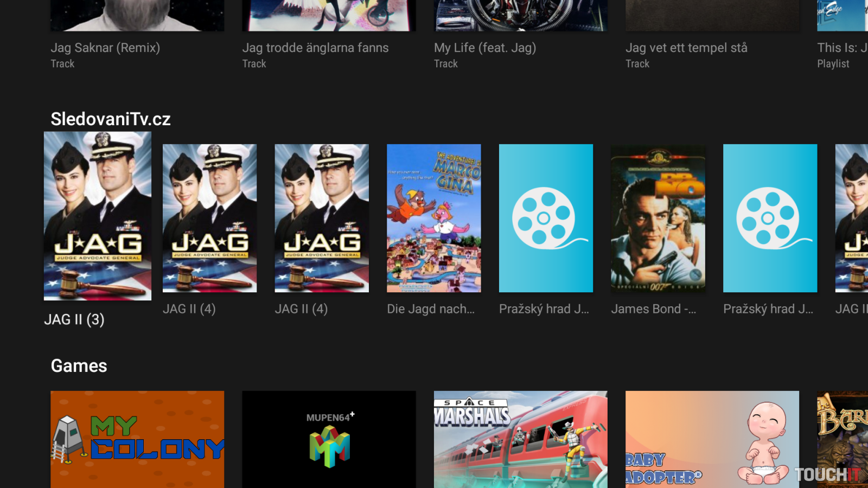The height and width of the screenshot is (488, 868).
Task: Open the Mupen64+ emulator icon
Action: coord(329,439)
